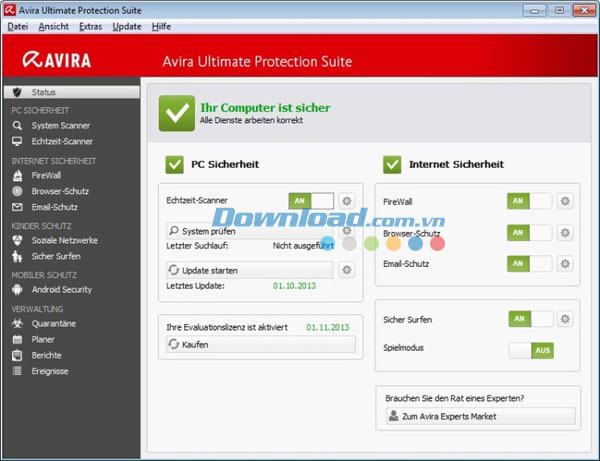The image size is (600, 461).
Task: Click the Nicht ausgeführt scan status
Action: [303, 246]
